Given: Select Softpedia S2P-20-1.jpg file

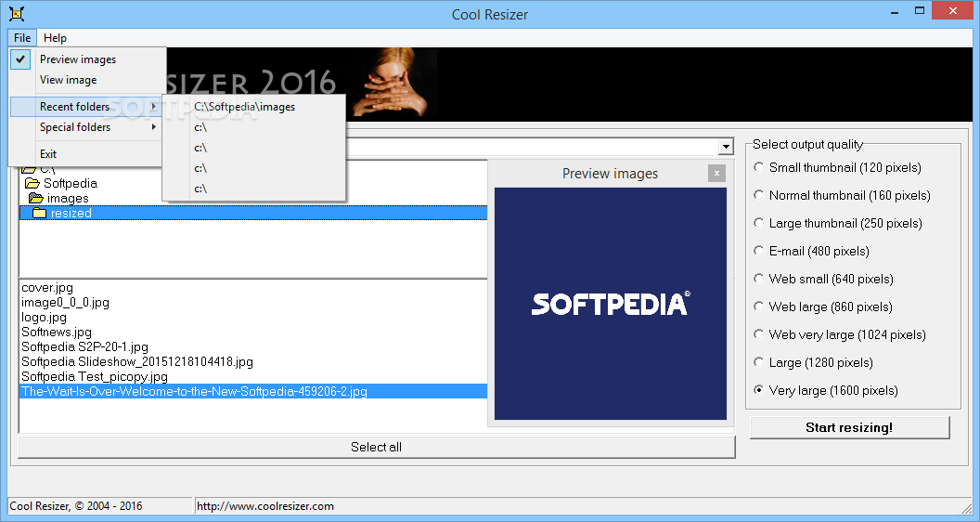Looking at the screenshot, I should (x=85, y=346).
